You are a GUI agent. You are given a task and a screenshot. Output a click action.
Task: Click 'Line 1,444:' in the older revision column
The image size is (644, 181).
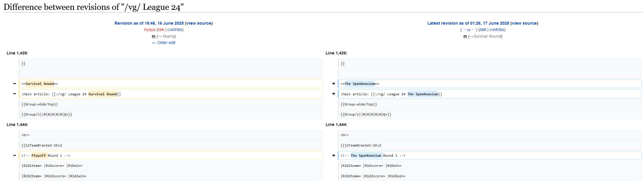[17, 125]
